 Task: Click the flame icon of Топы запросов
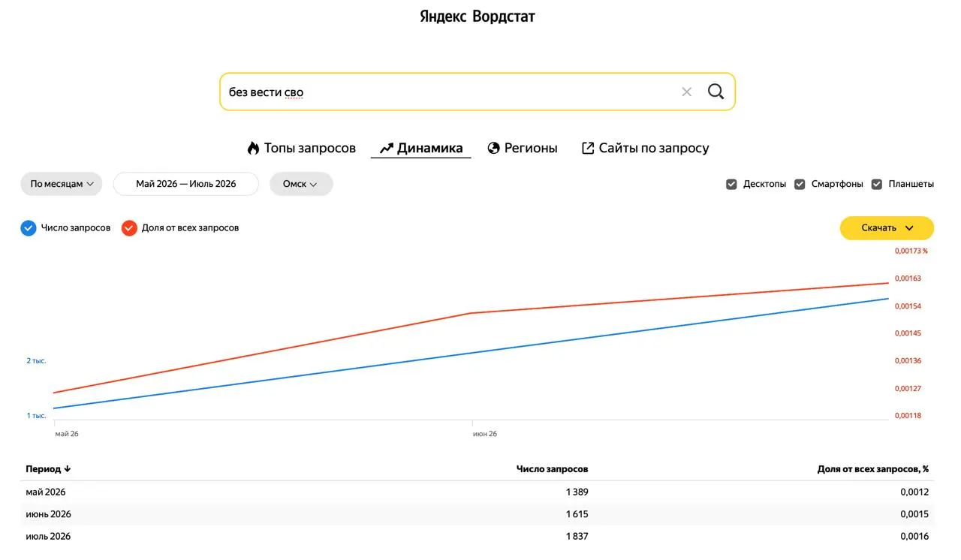pos(253,148)
